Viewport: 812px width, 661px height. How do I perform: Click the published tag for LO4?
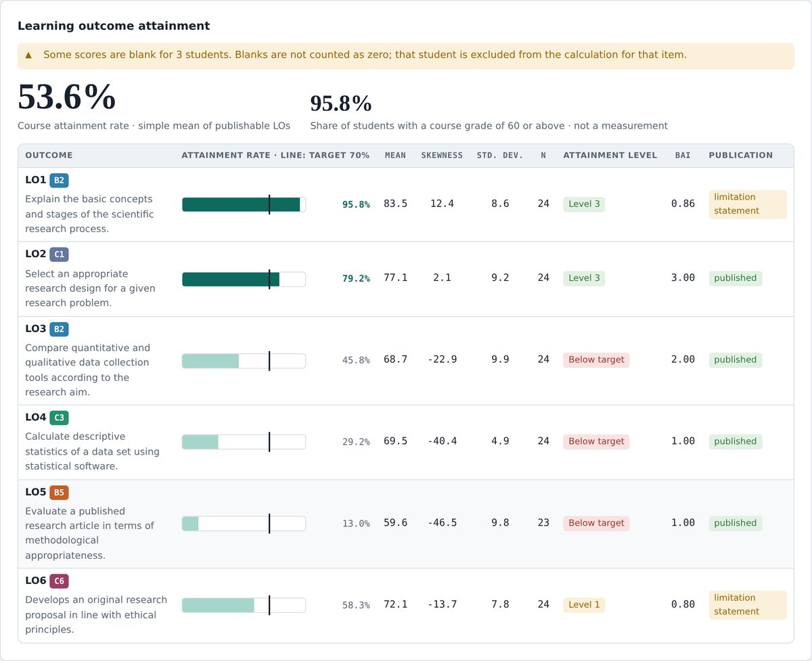[x=736, y=442]
